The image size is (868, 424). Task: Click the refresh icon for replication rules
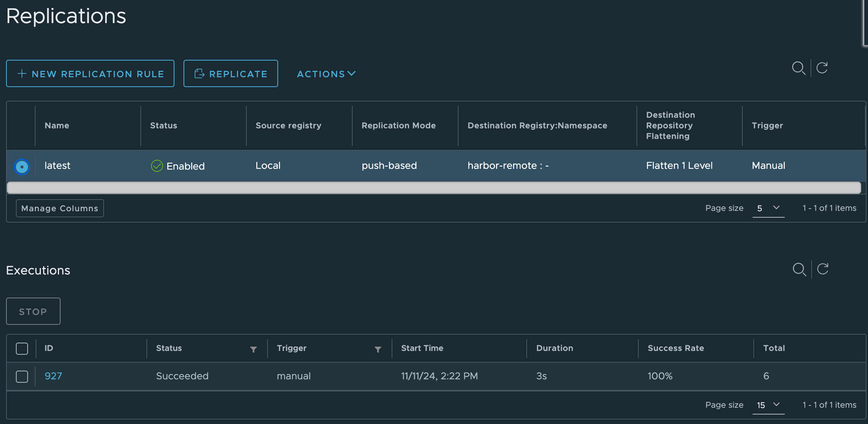822,68
